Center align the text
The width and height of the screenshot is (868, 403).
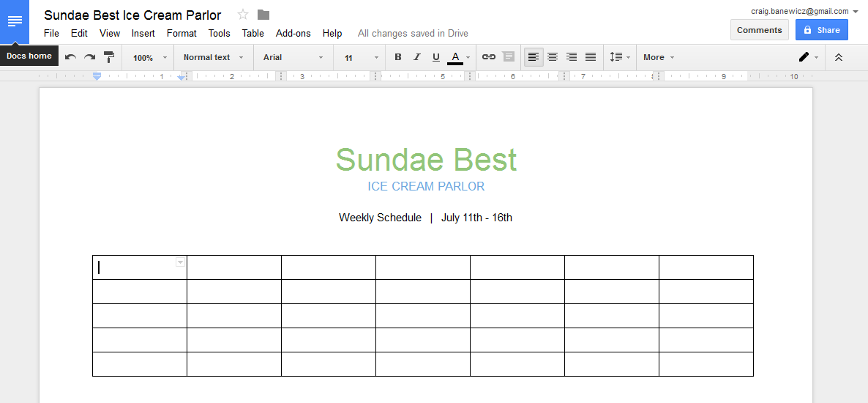tap(553, 57)
